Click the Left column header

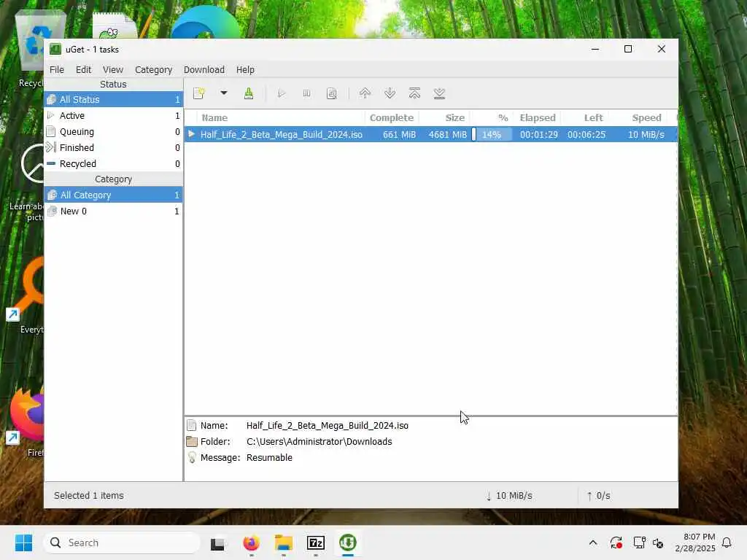(x=585, y=117)
